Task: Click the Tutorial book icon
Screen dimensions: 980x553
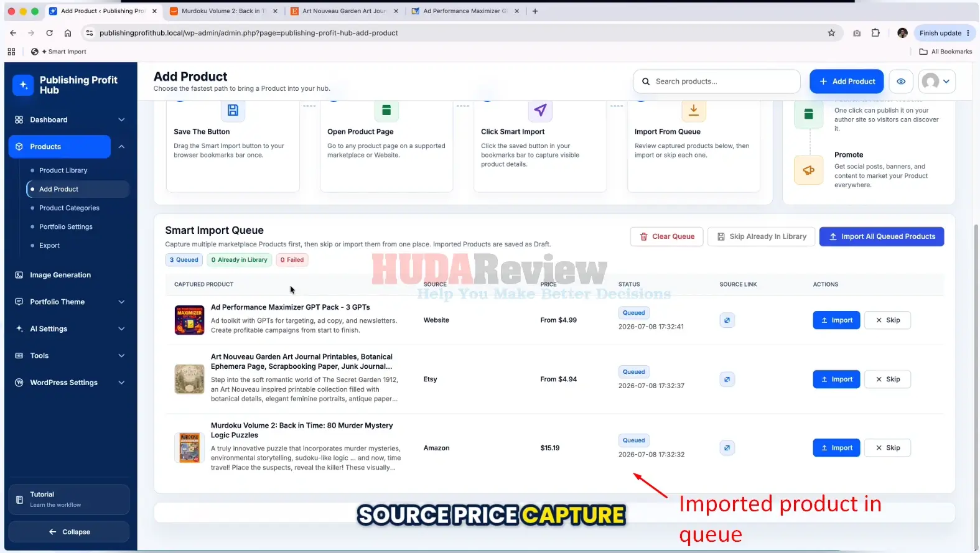Action: tap(19, 500)
